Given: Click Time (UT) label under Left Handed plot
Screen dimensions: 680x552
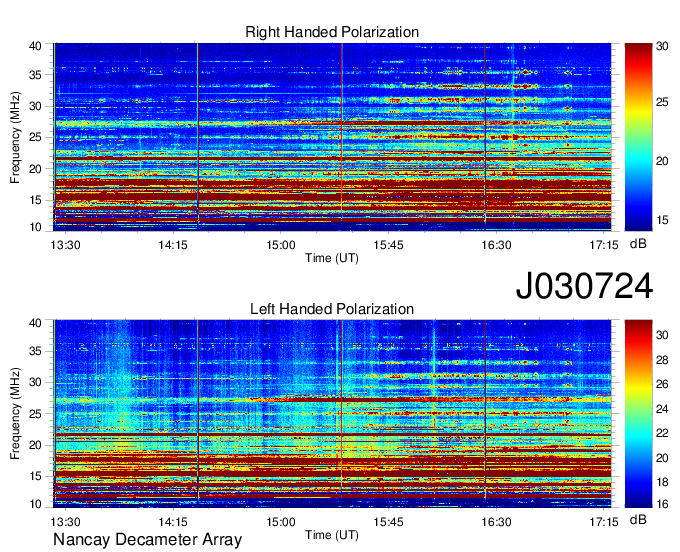Looking at the screenshot, I should click(332, 535).
